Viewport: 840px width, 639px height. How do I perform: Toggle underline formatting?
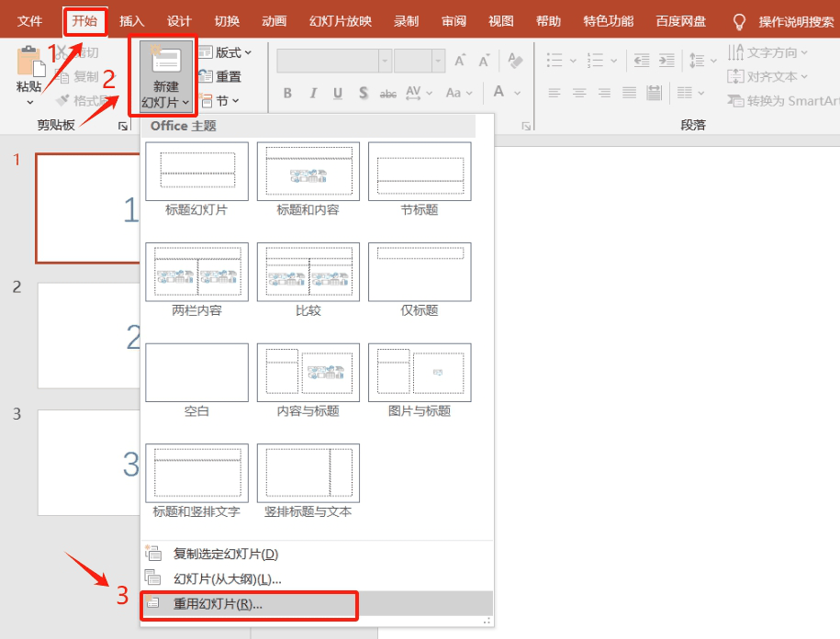[x=337, y=93]
